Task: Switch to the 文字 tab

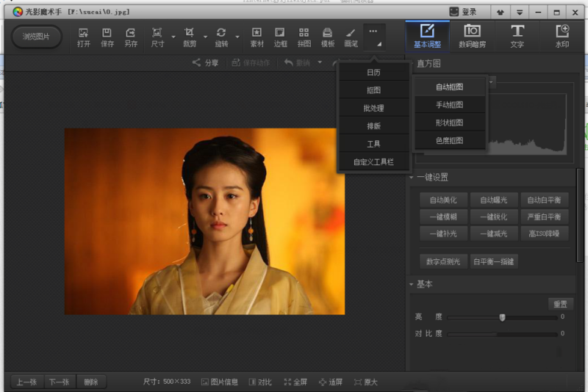Action: tap(517, 35)
